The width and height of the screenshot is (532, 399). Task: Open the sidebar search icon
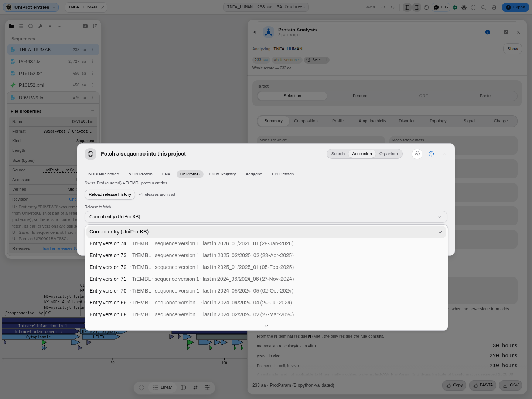click(31, 26)
